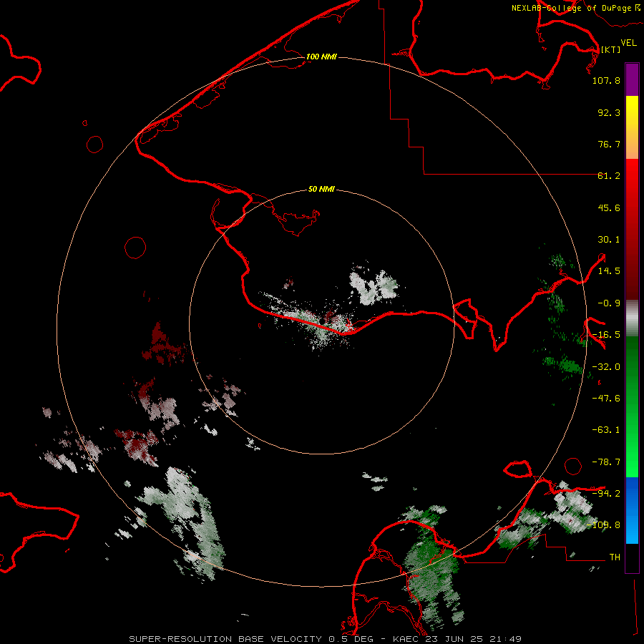Image resolution: width=644 pixels, height=644 pixels.
Task: Select the -32.0 value on the color scale
Action: pos(606,367)
